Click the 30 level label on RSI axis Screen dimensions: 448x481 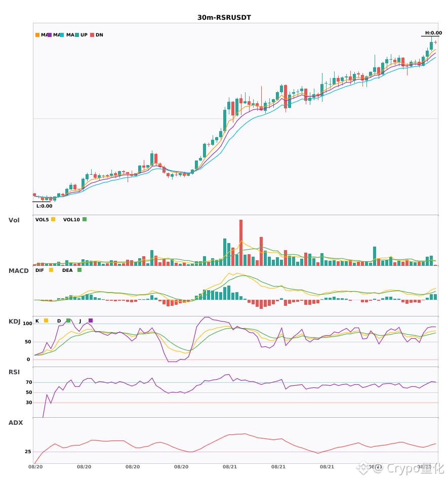click(x=29, y=403)
